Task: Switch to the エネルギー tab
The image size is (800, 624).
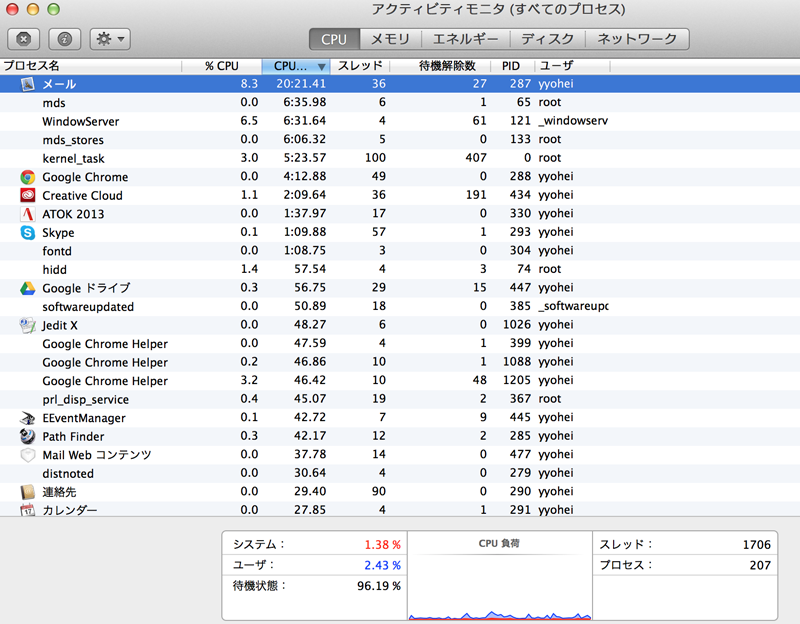Action: pos(465,39)
